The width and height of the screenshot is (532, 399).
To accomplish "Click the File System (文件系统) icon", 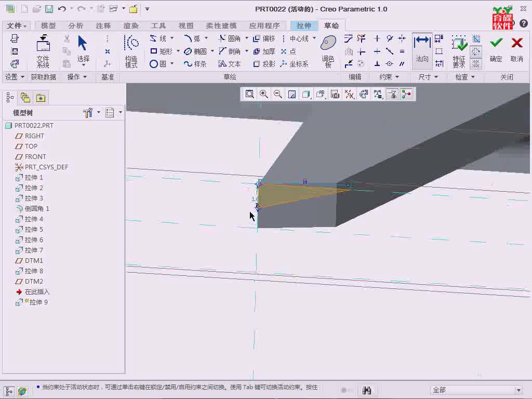I will 43,51.
